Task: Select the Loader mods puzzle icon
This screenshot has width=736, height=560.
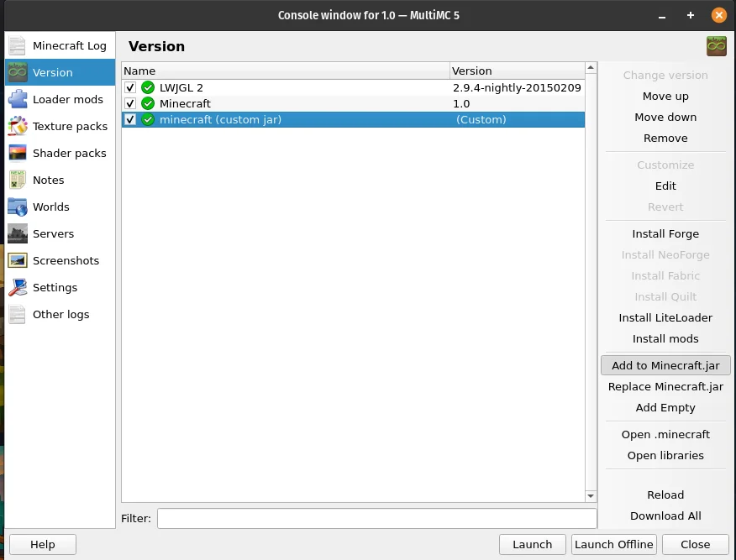Action: 18,99
